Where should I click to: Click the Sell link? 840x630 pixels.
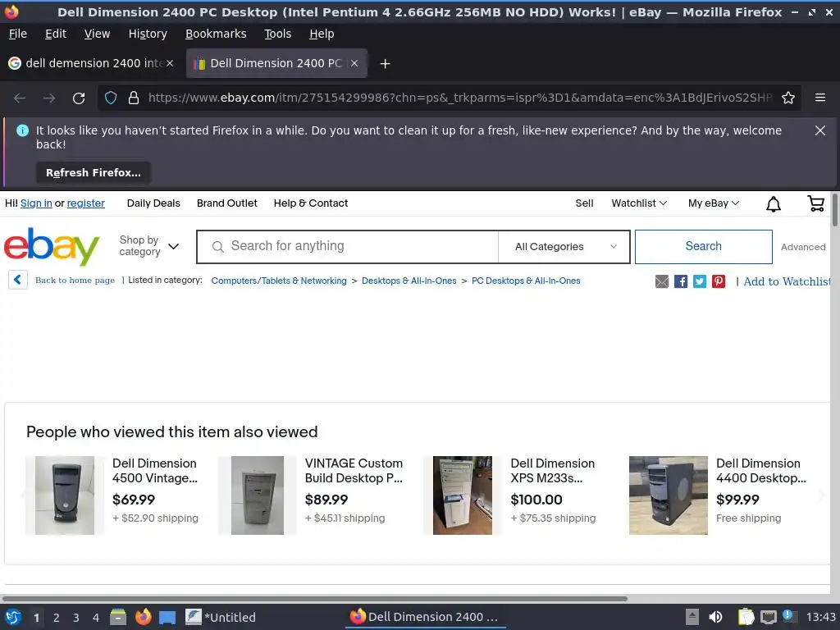584,203
